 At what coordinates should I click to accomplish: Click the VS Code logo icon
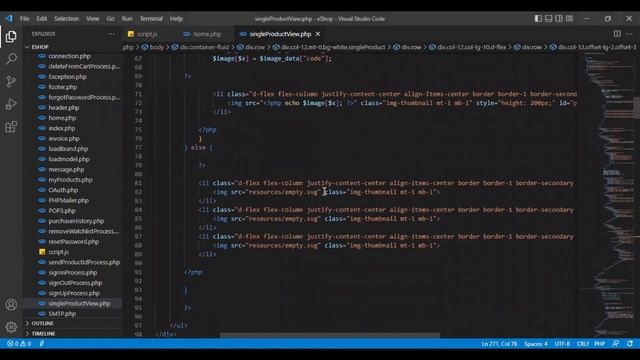[x=9, y=18]
